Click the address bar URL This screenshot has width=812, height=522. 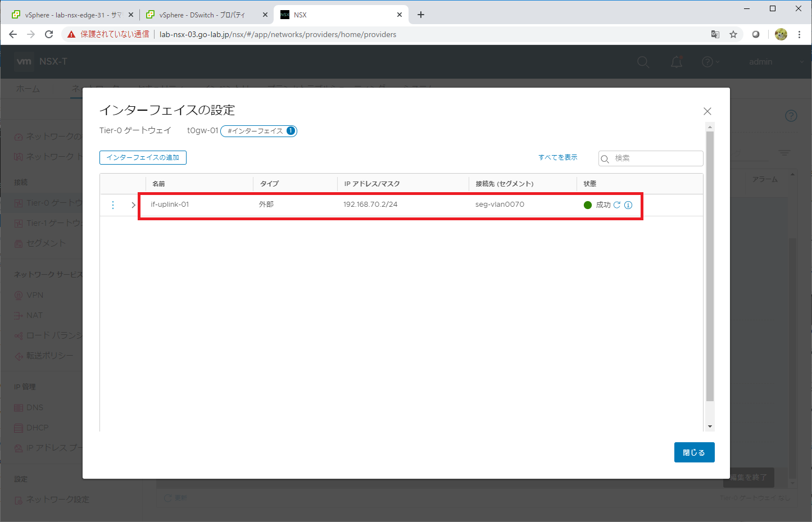pyautogui.click(x=278, y=34)
